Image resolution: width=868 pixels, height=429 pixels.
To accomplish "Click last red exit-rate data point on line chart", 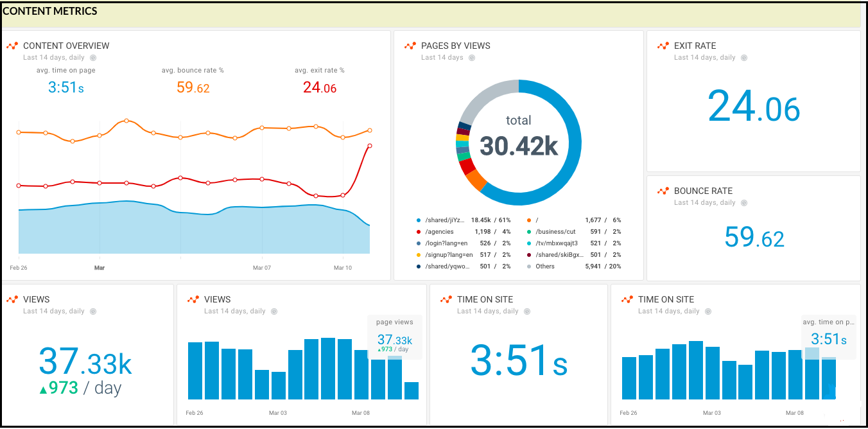I will (370, 146).
